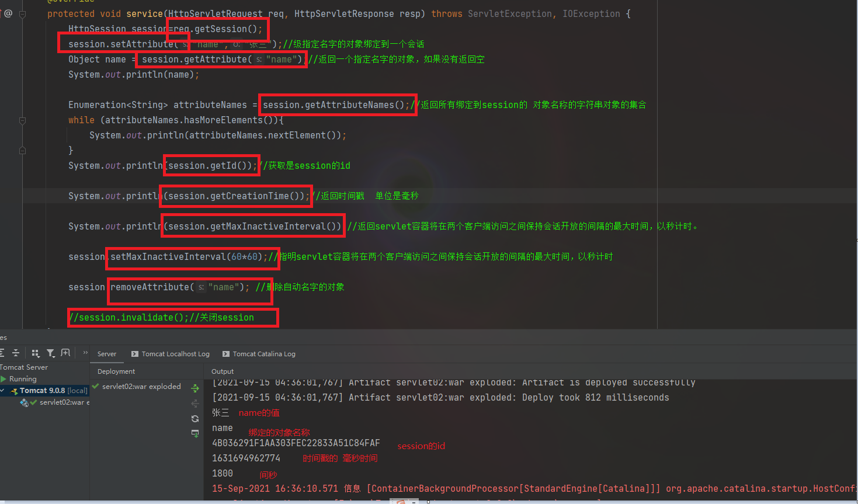Click the Deployment panel header
858x504 pixels.
pyautogui.click(x=116, y=371)
